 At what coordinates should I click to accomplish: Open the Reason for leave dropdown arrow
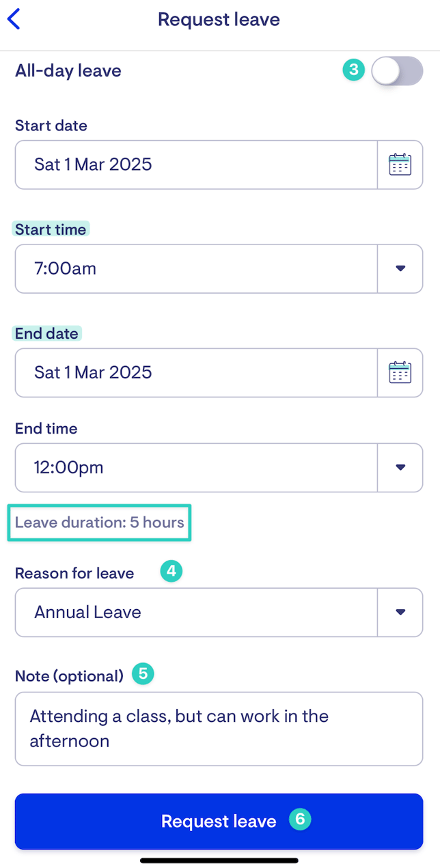coord(400,613)
